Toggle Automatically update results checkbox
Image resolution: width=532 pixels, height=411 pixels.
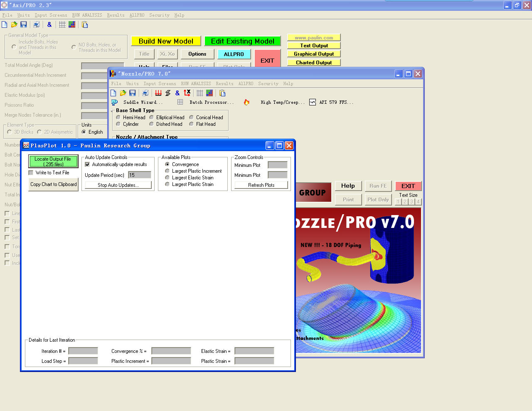(87, 164)
